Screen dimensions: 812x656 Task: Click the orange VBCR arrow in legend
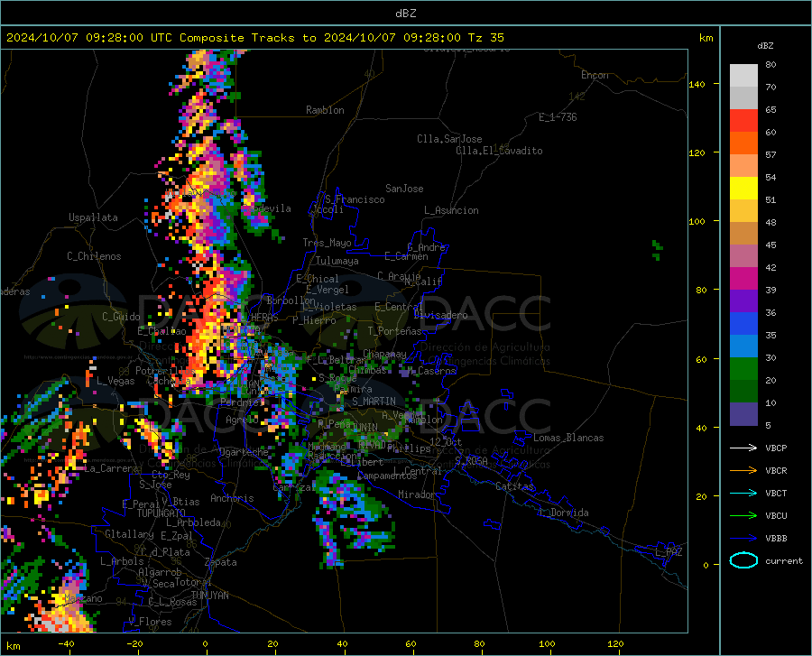(743, 471)
